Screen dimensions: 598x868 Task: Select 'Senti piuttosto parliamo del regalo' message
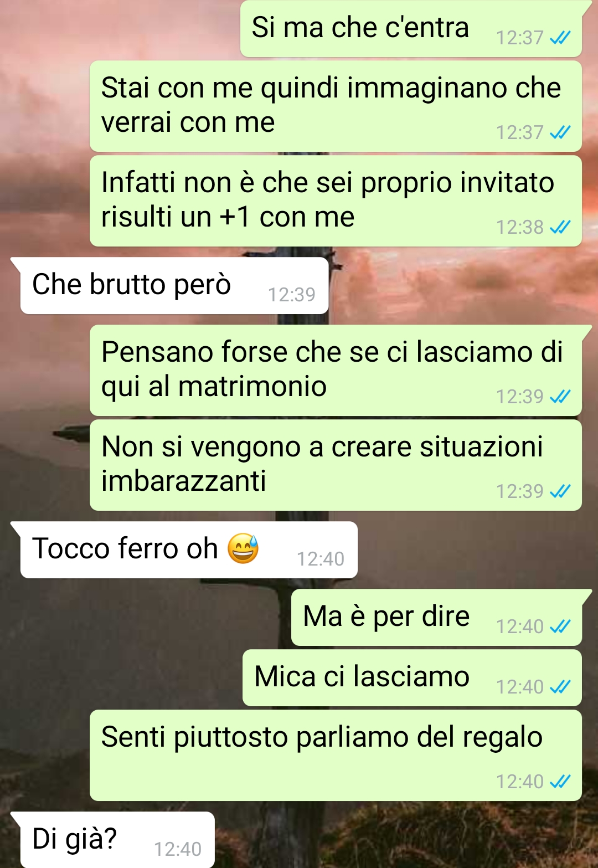click(x=336, y=756)
